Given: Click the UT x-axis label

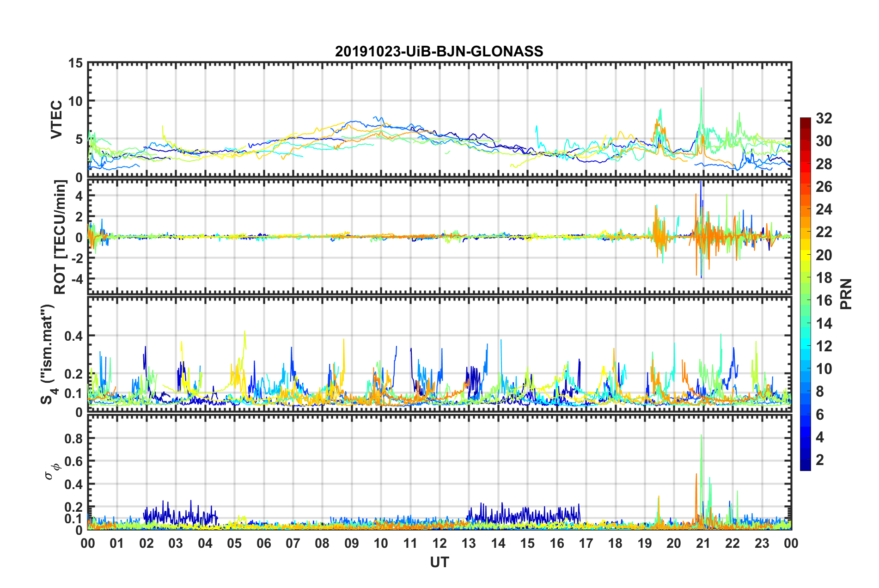Looking at the screenshot, I should point(439,562).
